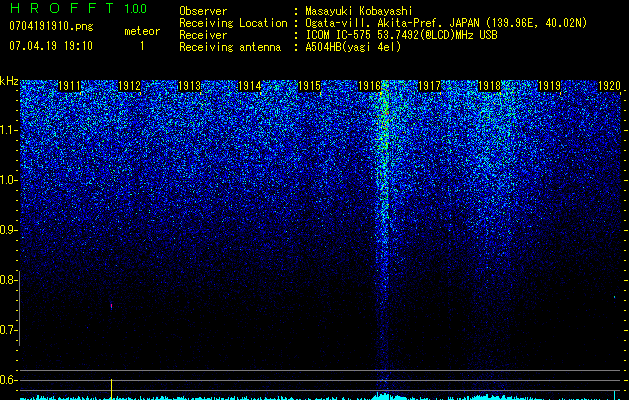Image resolution: width=629 pixels, height=400 pixels.
Task: Click the 1918 time marker
Action: (490, 86)
